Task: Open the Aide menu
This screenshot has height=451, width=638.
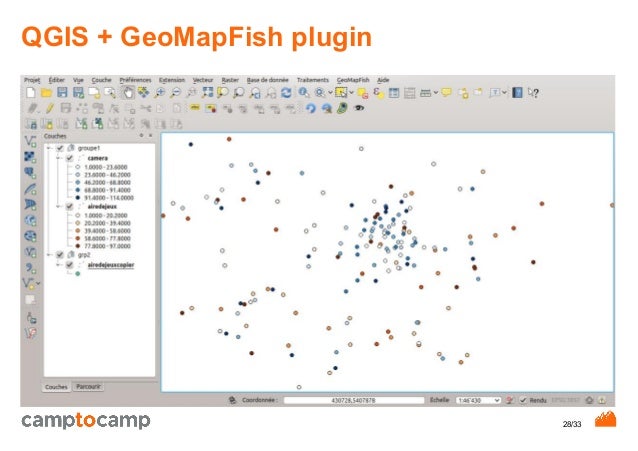Action: click(383, 80)
